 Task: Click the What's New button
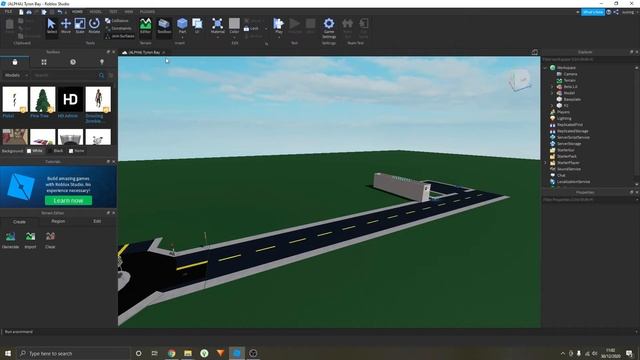click(x=593, y=12)
